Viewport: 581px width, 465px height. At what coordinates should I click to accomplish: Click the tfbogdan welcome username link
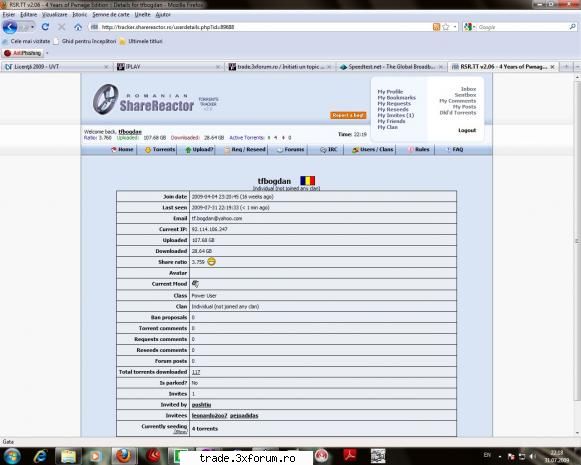(x=130, y=132)
